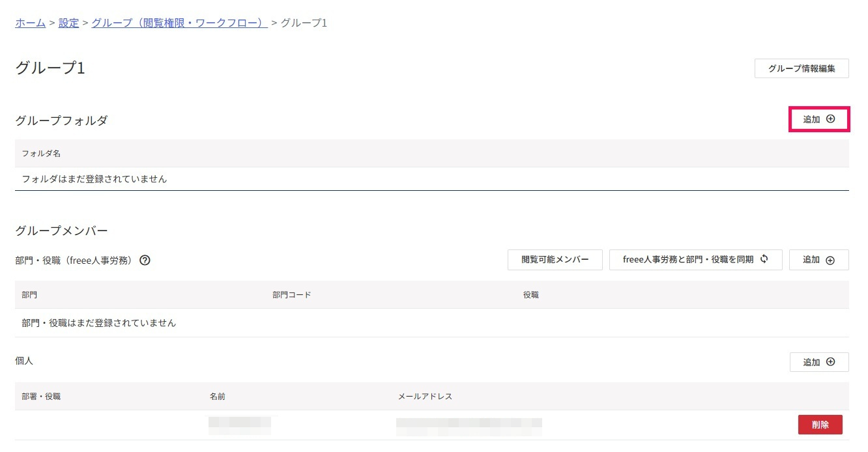Go to 設定 breadcrumb link
The height and width of the screenshot is (452, 868).
[68, 23]
